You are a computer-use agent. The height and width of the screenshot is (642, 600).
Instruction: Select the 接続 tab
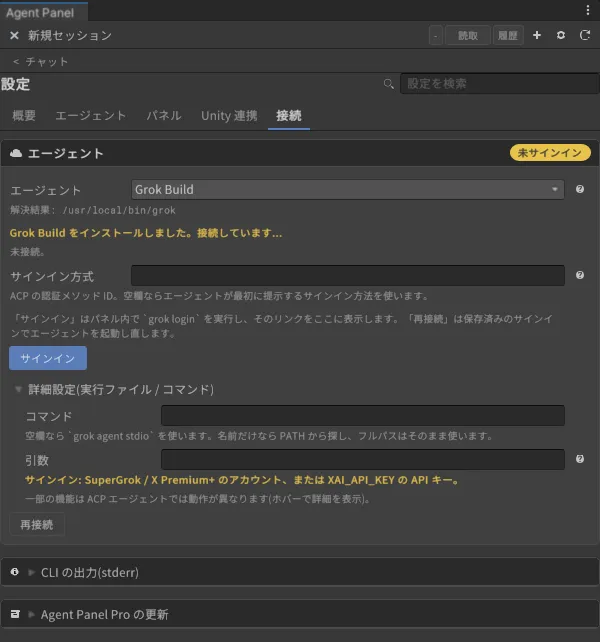coord(289,115)
